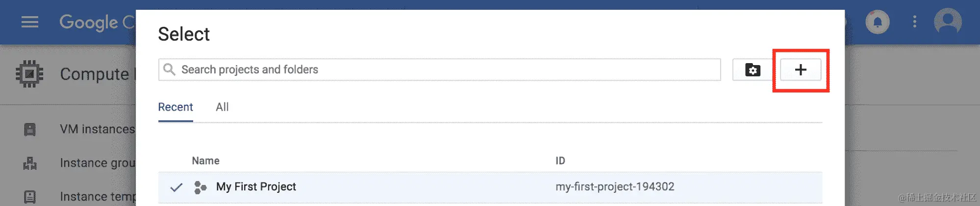Select the My First Project row

pyautogui.click(x=490, y=187)
